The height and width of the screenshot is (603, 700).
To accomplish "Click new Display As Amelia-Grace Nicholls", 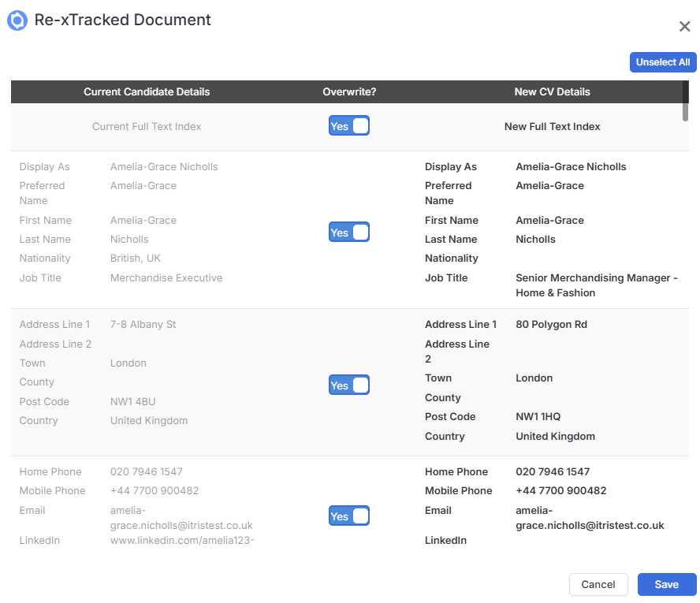I will (571, 167).
